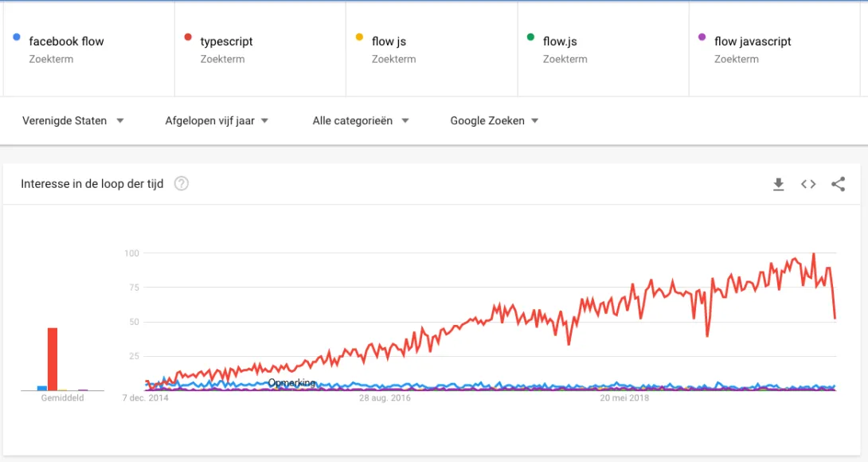Image resolution: width=868 pixels, height=462 pixels.
Task: Click the red dot next to typescript
Action: [x=188, y=37]
